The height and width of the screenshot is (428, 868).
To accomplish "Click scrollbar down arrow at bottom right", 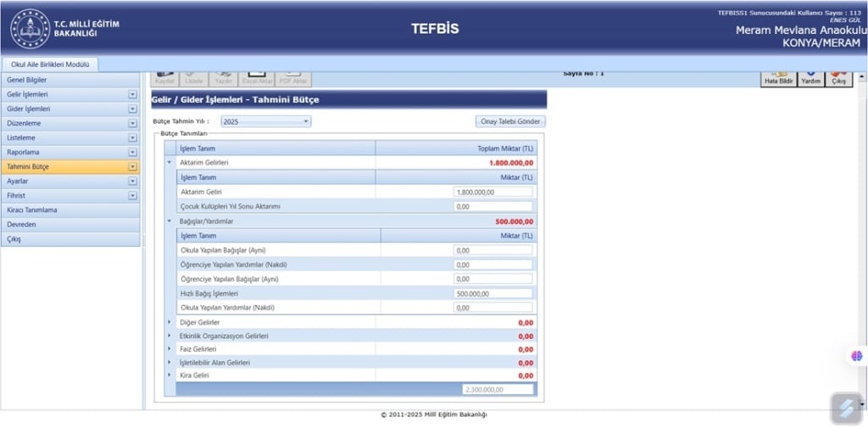I will 862,405.
